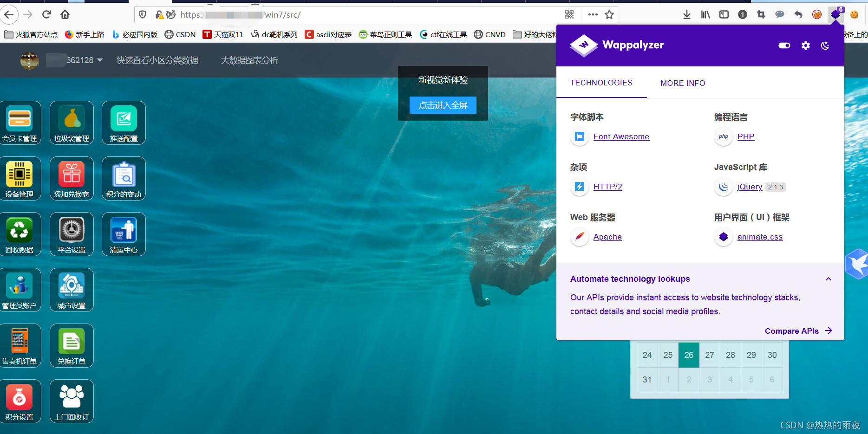The width and height of the screenshot is (868, 434).
Task: Click the Compare APIs link
Action: click(798, 331)
